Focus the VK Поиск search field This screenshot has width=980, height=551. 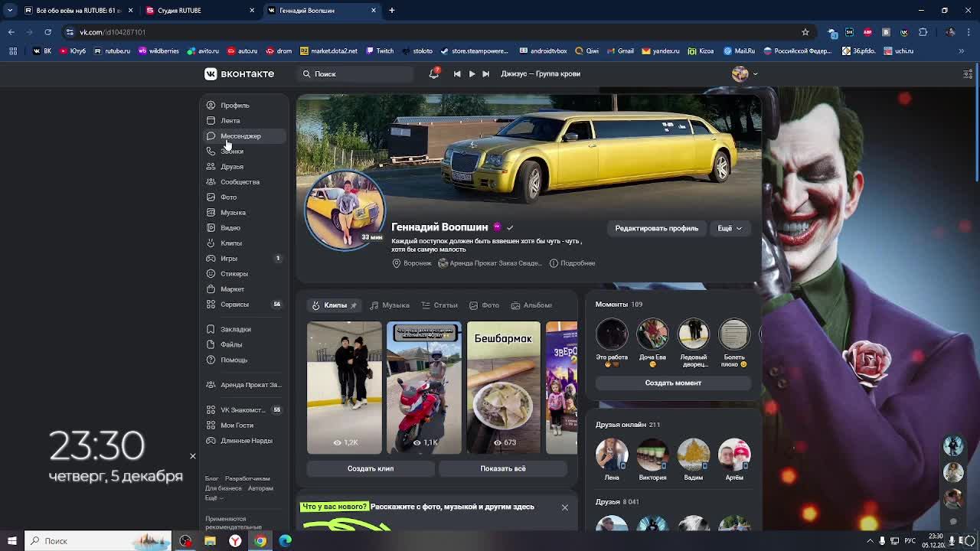tap(356, 73)
